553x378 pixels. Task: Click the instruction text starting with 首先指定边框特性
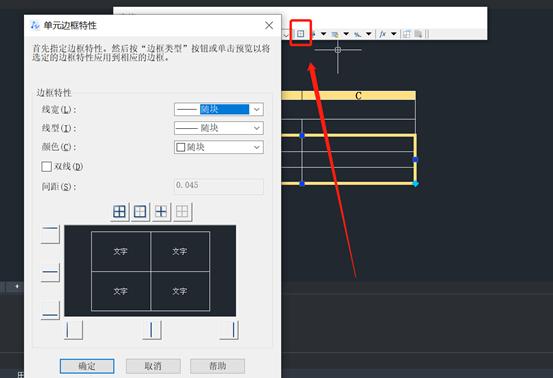[x=151, y=53]
